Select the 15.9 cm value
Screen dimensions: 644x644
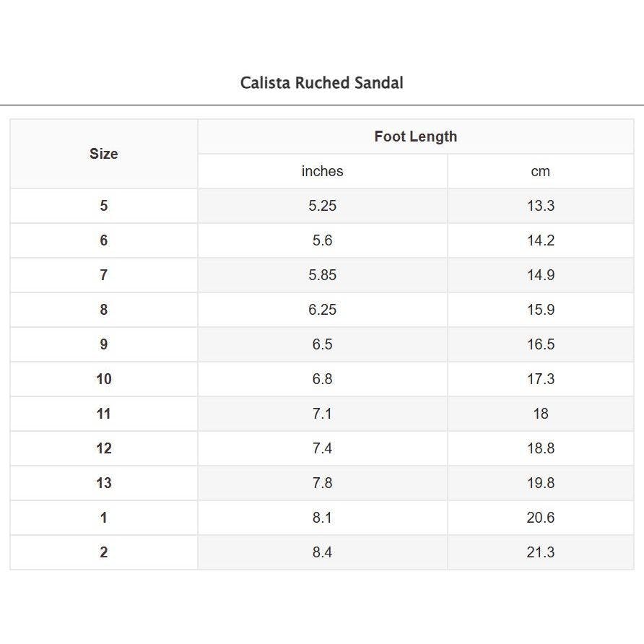click(x=541, y=310)
